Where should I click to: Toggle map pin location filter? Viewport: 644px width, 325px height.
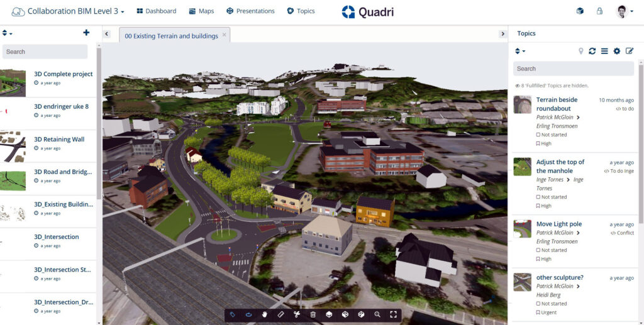coord(580,51)
